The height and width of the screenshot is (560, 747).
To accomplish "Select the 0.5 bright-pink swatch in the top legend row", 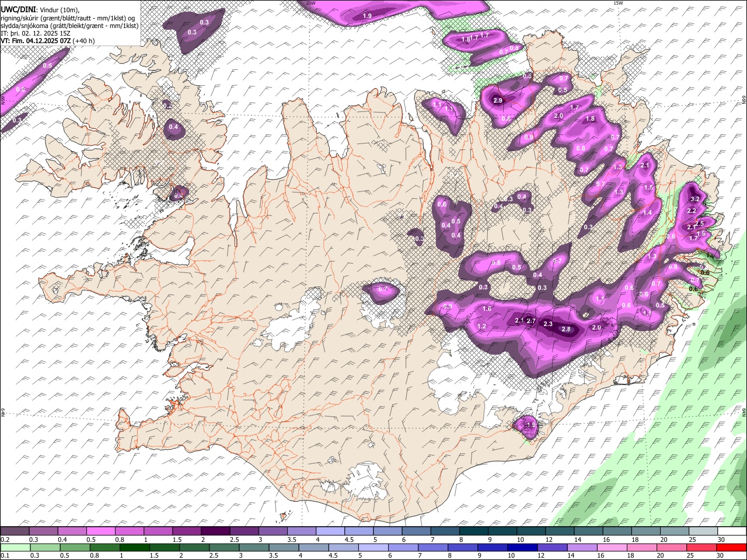I will pyautogui.click(x=100, y=531).
